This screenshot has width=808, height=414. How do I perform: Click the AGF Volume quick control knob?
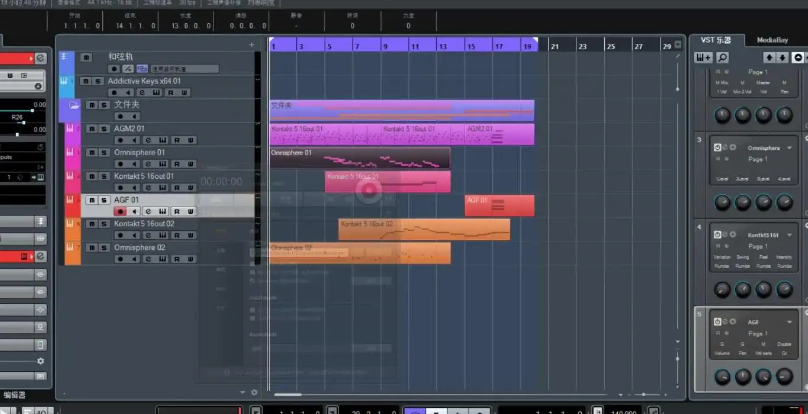[x=722, y=377]
